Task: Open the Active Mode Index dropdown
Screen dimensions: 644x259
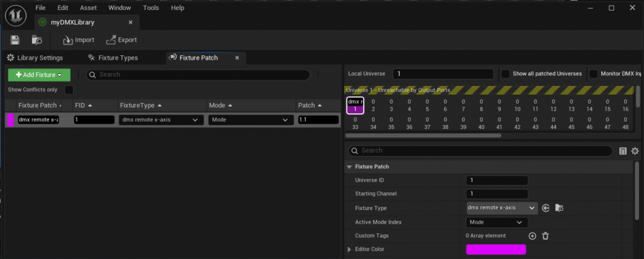Action: [497, 222]
